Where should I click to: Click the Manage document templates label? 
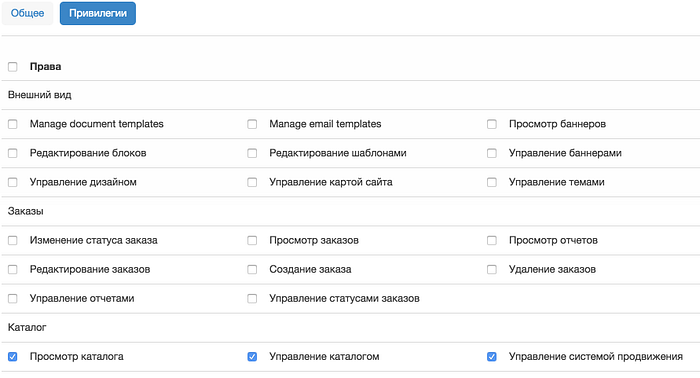click(x=96, y=124)
